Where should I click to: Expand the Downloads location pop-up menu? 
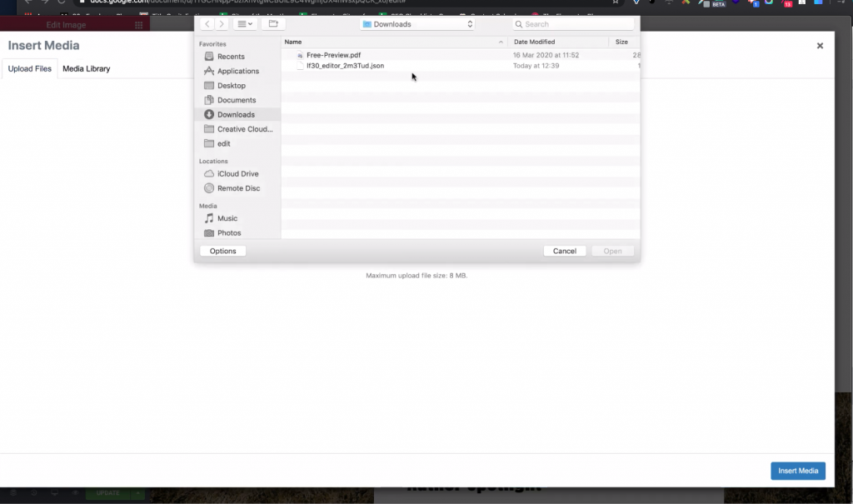[x=417, y=24]
